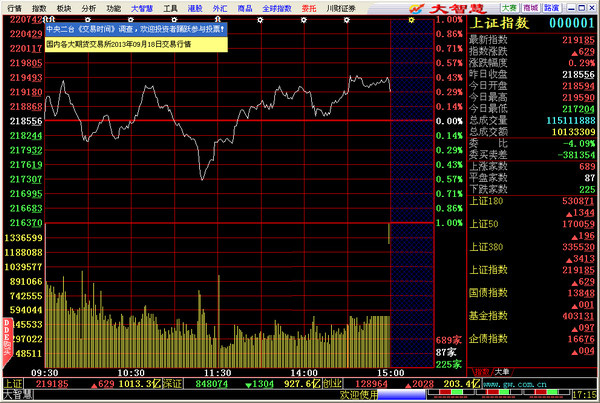Select the 外汇 menu item

tap(220, 8)
